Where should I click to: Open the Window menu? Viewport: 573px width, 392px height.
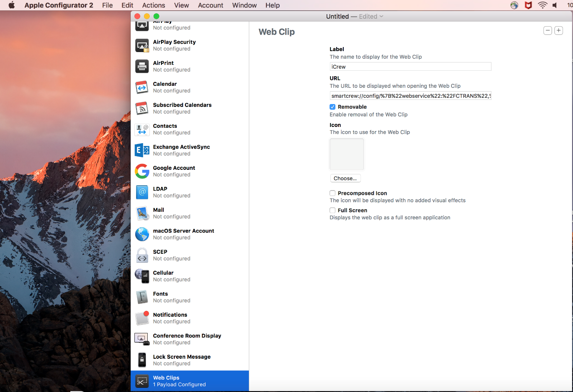coord(244,5)
